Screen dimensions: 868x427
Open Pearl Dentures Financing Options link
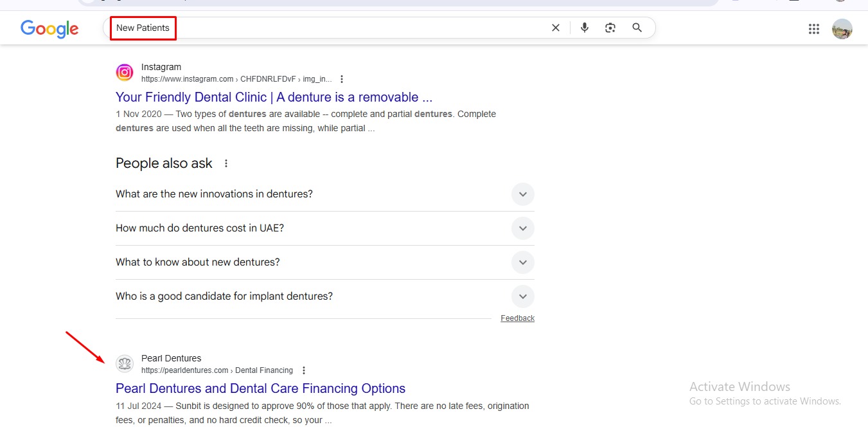pos(260,388)
